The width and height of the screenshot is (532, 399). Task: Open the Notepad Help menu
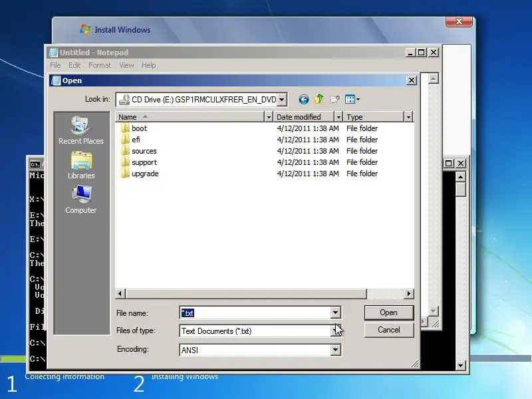tap(148, 65)
